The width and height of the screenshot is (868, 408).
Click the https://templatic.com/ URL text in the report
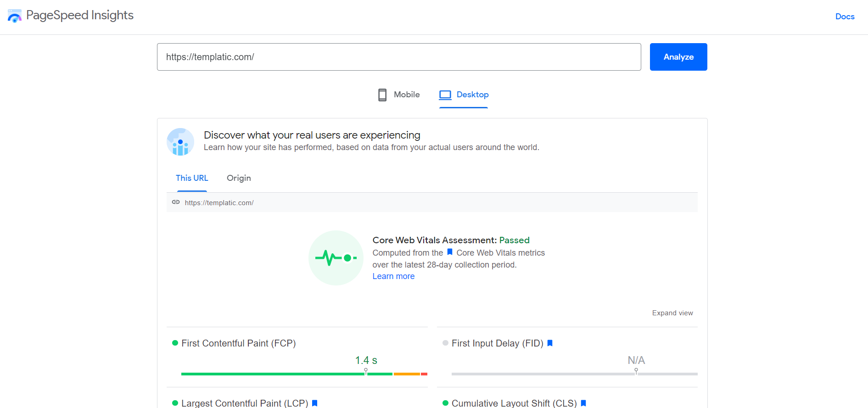(x=219, y=203)
